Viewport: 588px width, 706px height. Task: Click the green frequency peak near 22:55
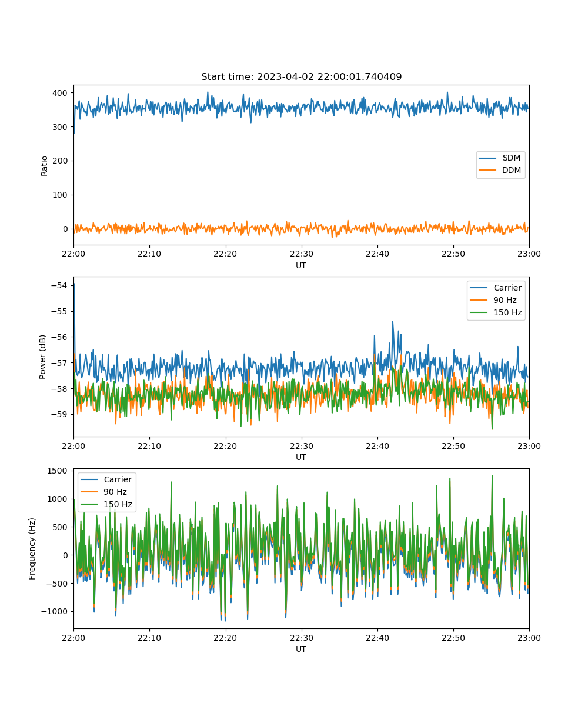[492, 477]
